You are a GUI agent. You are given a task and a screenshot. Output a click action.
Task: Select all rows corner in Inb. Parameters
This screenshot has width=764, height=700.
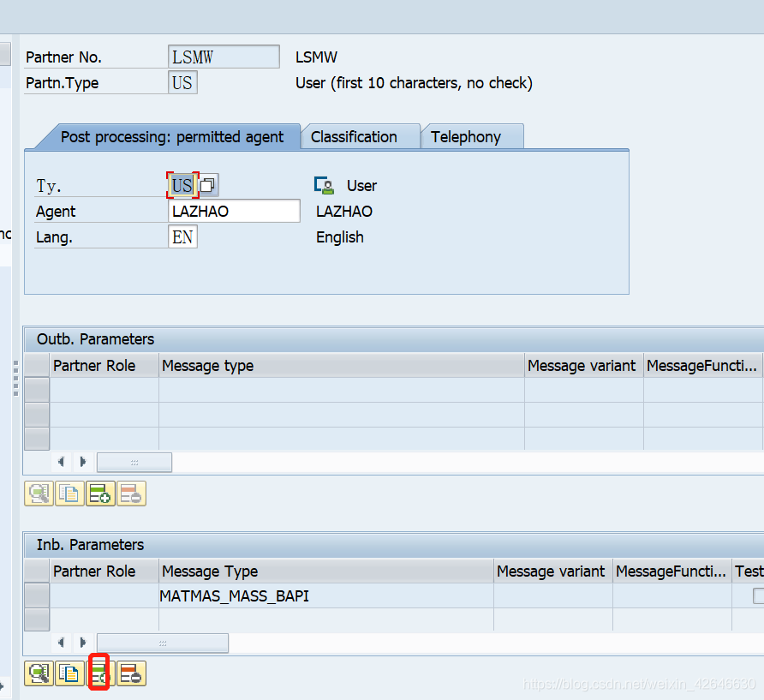pos(37,571)
